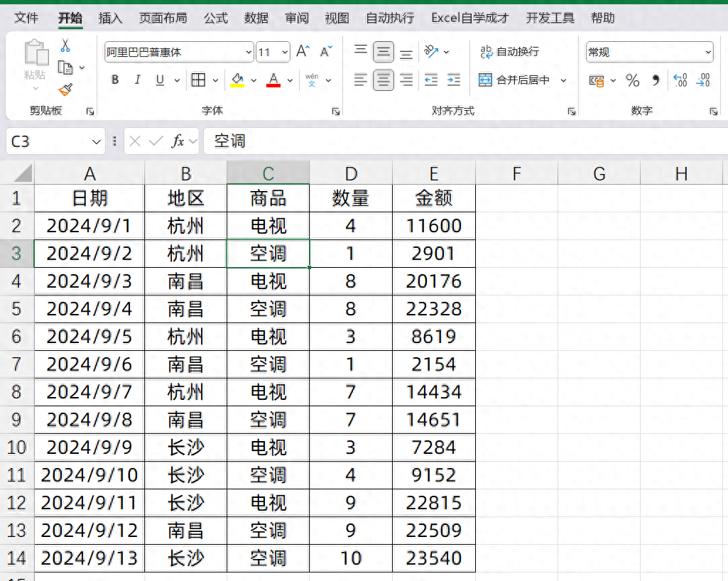Click the Select All corner button
Viewport: 728px width, 581px height.
point(22,173)
